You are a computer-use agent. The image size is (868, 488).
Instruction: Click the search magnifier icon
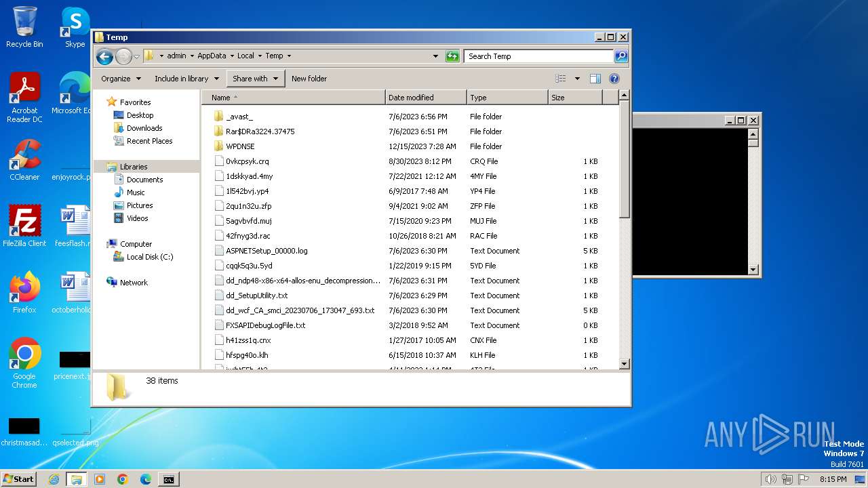pos(621,56)
